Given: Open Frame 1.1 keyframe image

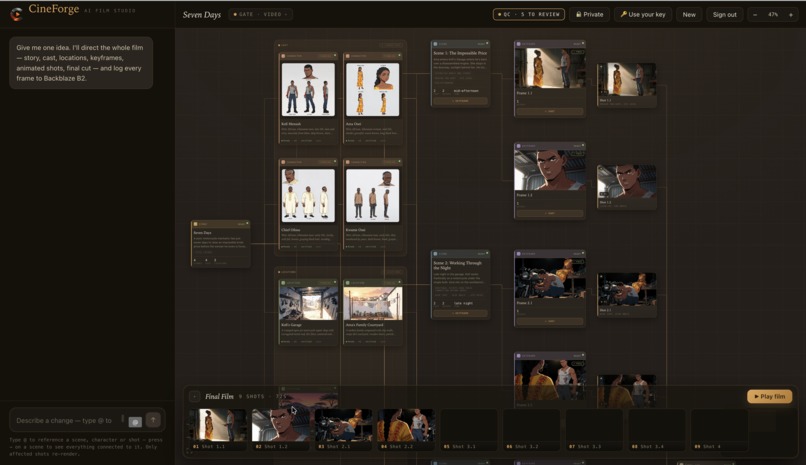Looking at the screenshot, I should (549, 68).
